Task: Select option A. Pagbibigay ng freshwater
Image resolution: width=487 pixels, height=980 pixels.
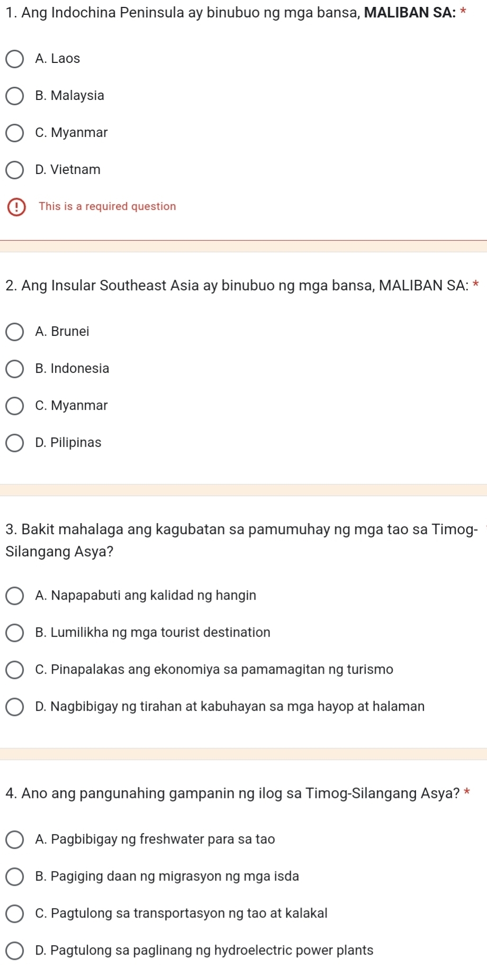Action: pyautogui.click(x=15, y=839)
